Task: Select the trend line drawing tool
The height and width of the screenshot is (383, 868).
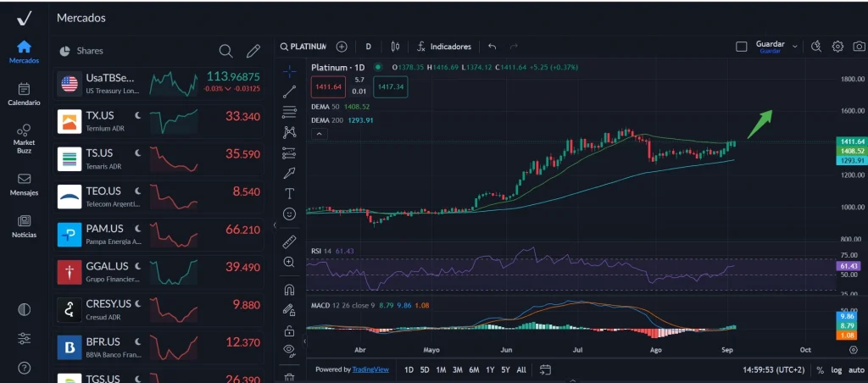Action: coord(289,92)
